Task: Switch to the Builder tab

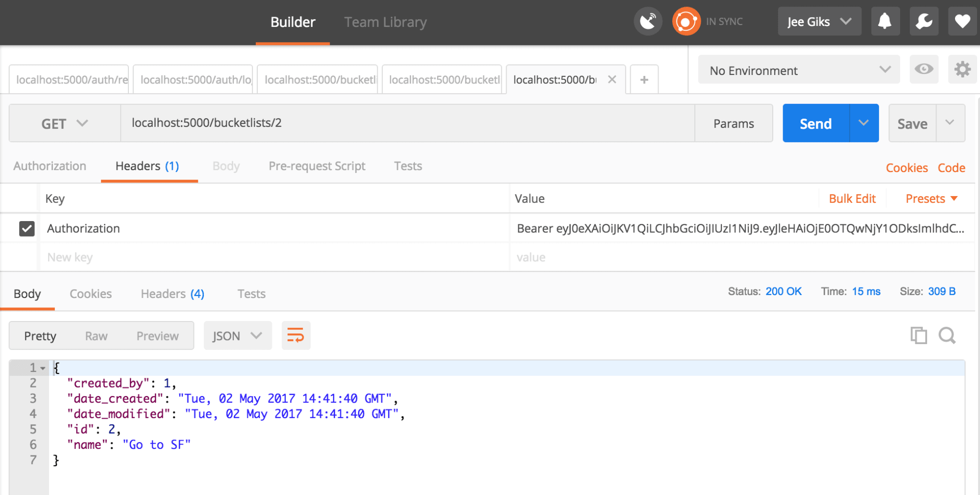Action: 293,22
